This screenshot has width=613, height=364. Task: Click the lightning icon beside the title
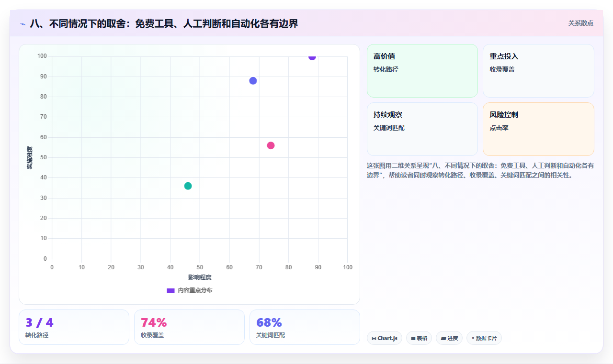point(23,24)
